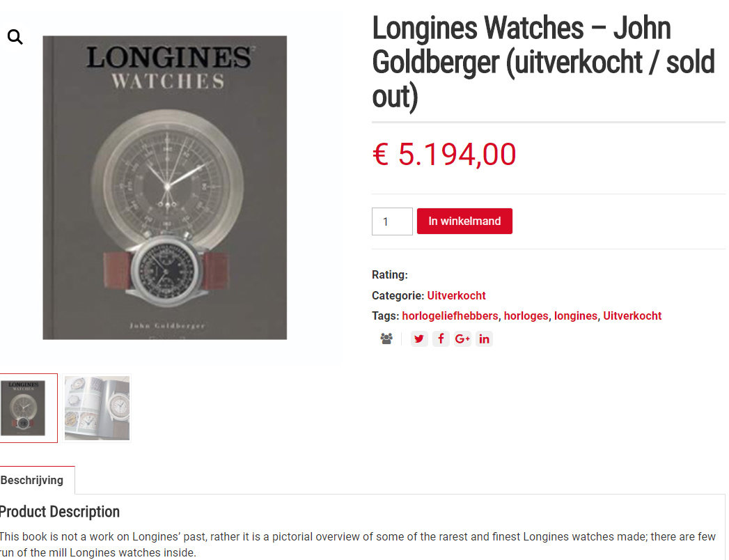This screenshot has height=560, width=729.
Task: Select the book cover thumbnail
Action: point(29,408)
